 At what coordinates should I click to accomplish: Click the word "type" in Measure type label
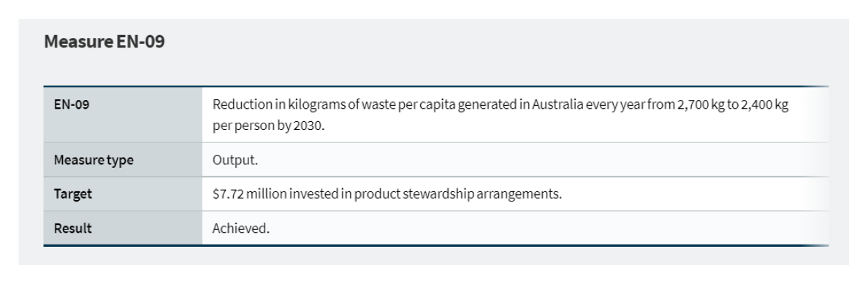(x=121, y=160)
